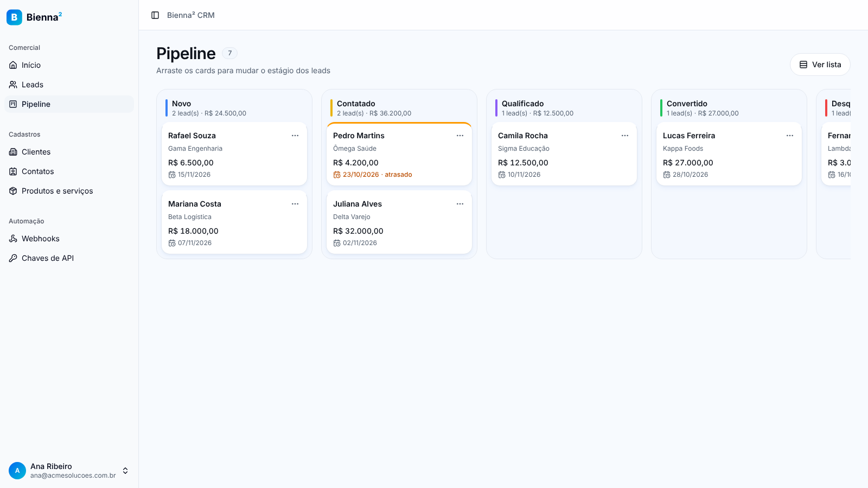
Task: Click the Novo column header
Action: (x=181, y=104)
